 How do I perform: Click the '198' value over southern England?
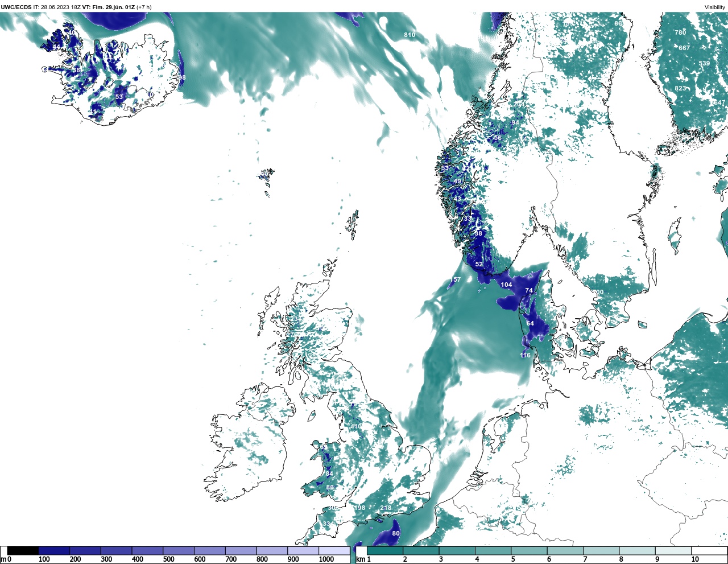pyautogui.click(x=359, y=508)
